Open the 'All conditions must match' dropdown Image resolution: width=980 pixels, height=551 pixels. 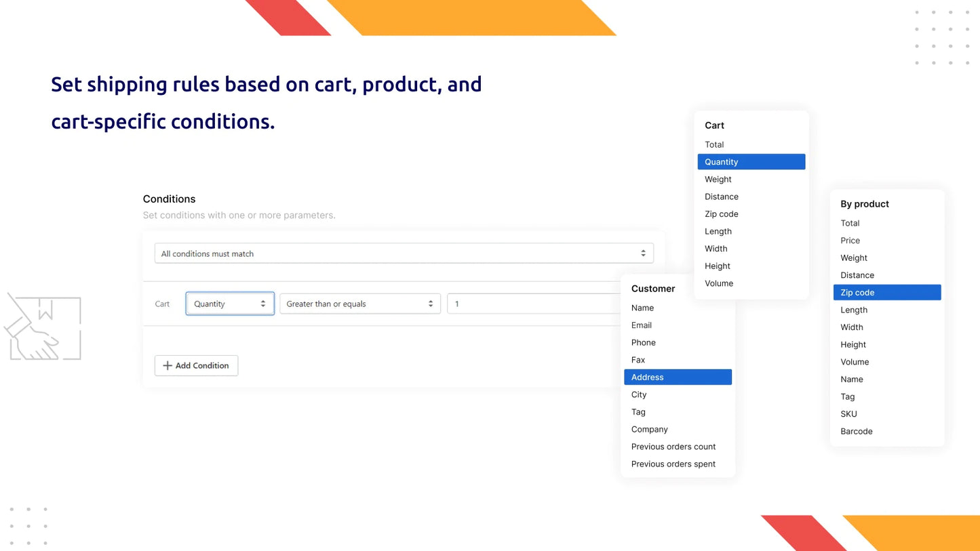[404, 253]
